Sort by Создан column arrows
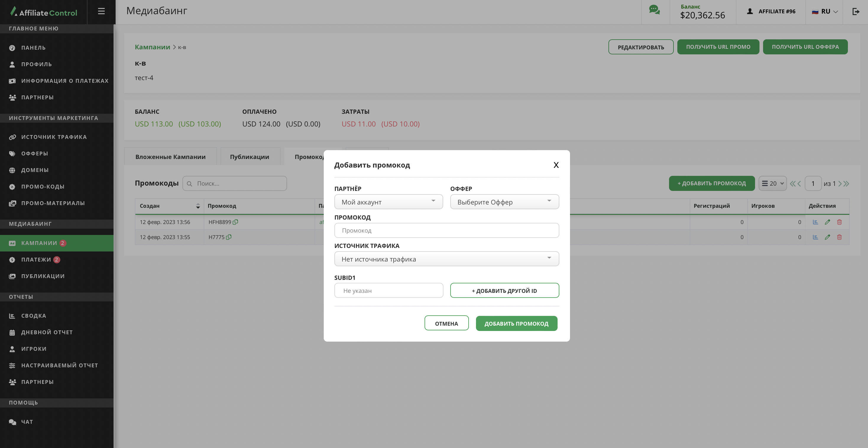Viewport: 868px width, 448px height. 198,206
